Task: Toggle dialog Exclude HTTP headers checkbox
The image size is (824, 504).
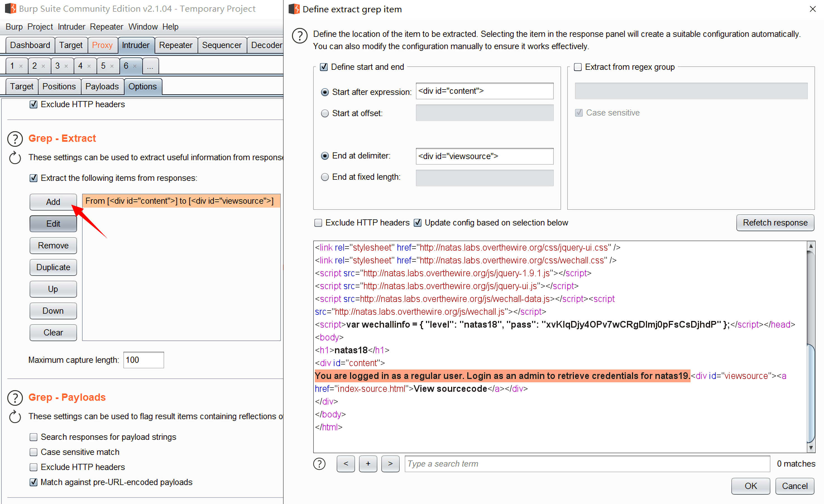Action: point(318,223)
